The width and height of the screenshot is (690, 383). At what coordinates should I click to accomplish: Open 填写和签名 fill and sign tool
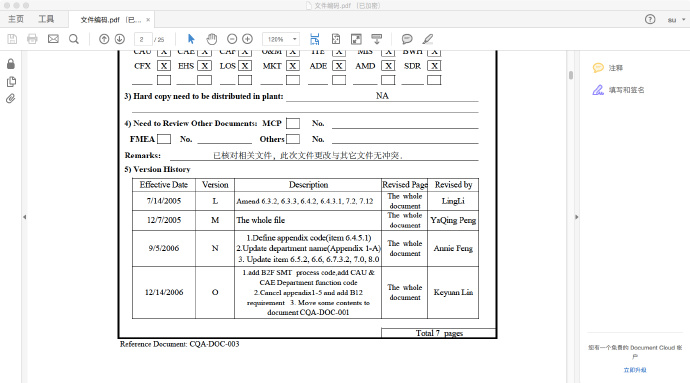[618, 90]
